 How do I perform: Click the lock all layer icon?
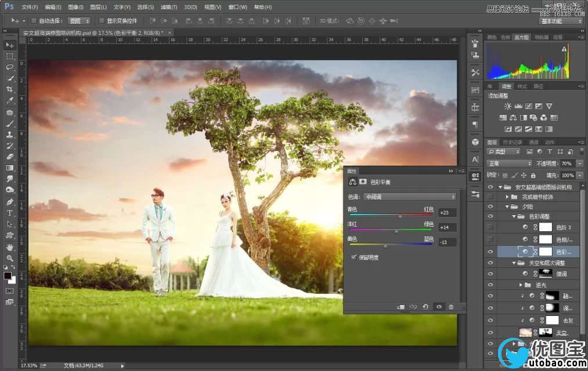[x=533, y=175]
